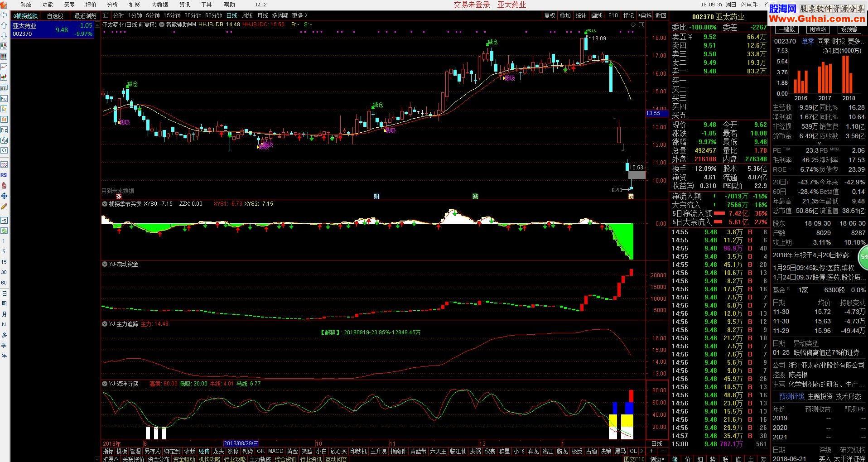Select 月 period in left sidebar
The image size is (868, 462).
[4, 314]
